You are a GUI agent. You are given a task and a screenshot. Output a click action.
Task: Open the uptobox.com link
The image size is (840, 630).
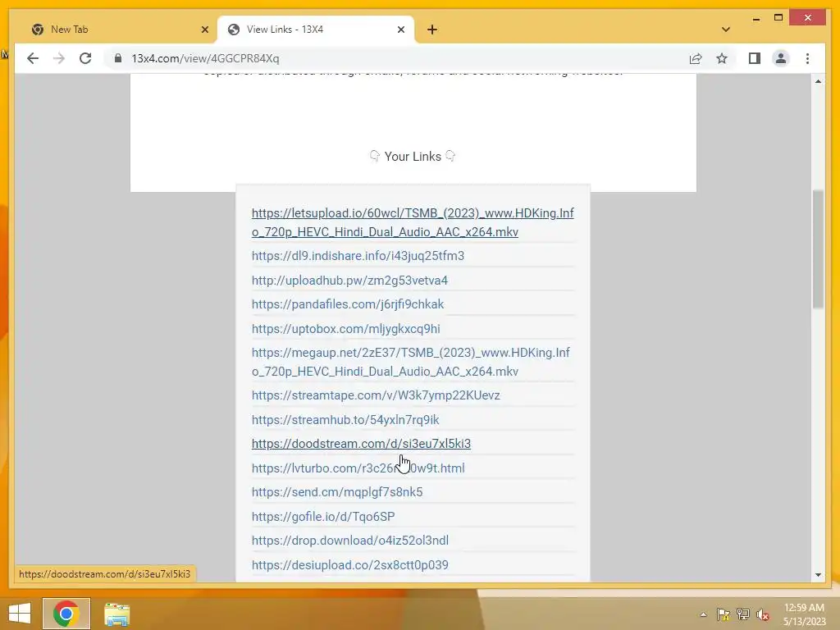point(345,328)
